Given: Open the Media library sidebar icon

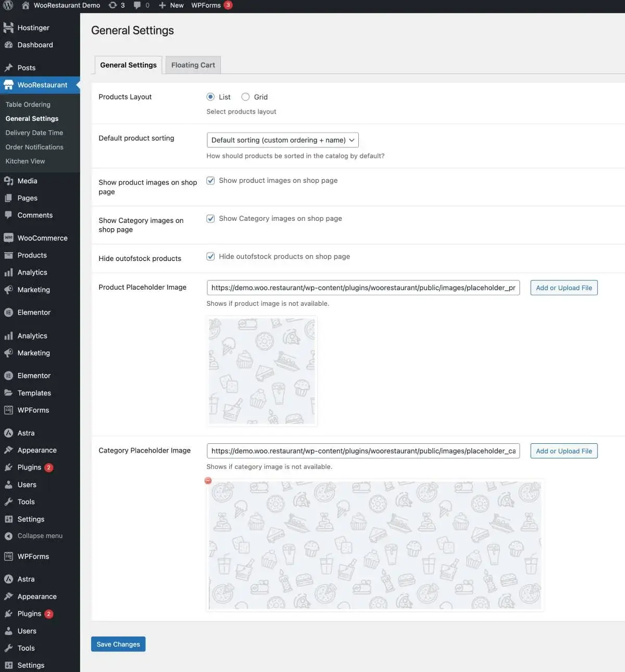Looking at the screenshot, I should pos(8,181).
